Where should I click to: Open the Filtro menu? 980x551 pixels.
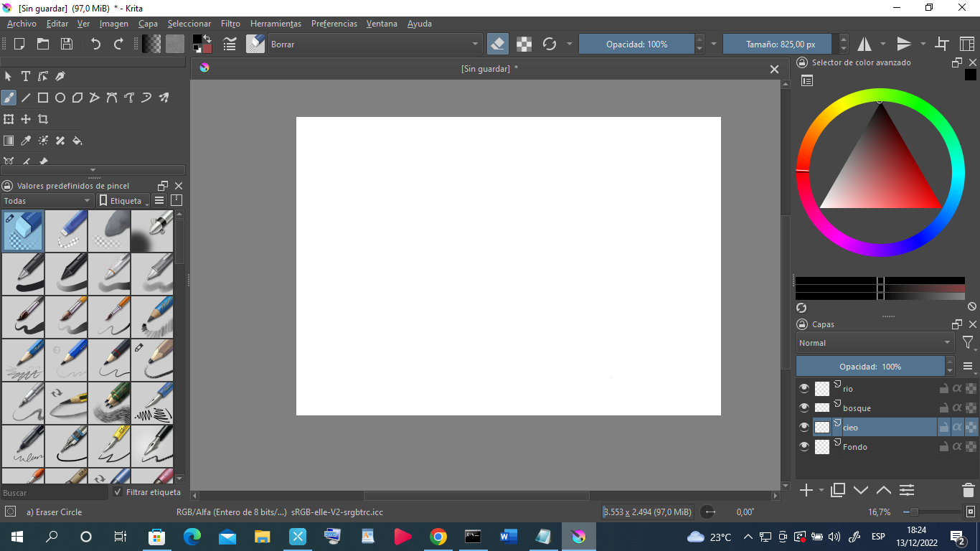pyautogui.click(x=230, y=24)
